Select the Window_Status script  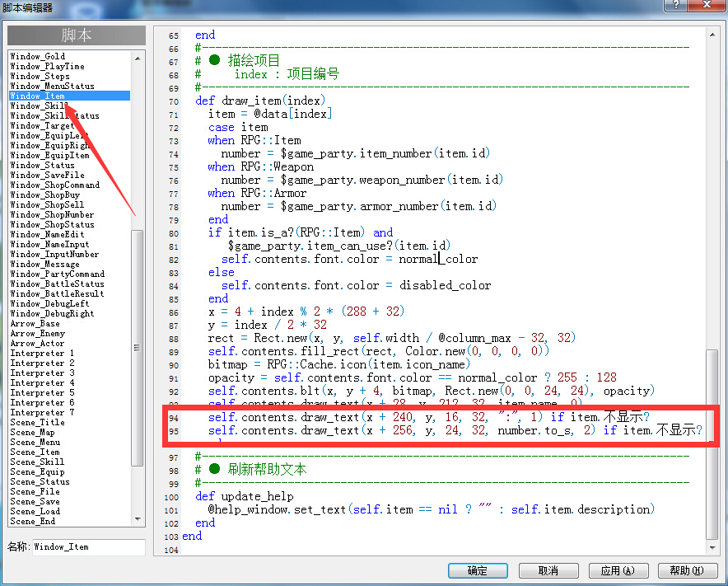[x=42, y=165]
